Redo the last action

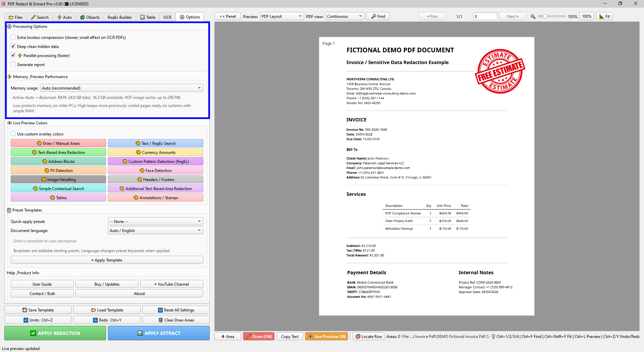[x=107, y=320]
